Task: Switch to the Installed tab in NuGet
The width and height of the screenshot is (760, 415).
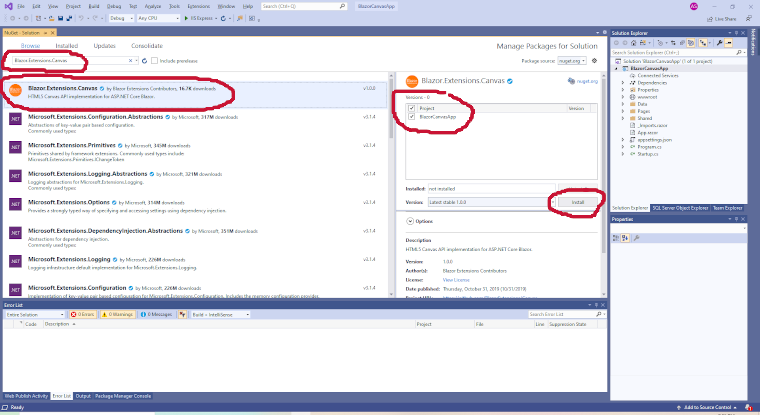Action: point(66,46)
